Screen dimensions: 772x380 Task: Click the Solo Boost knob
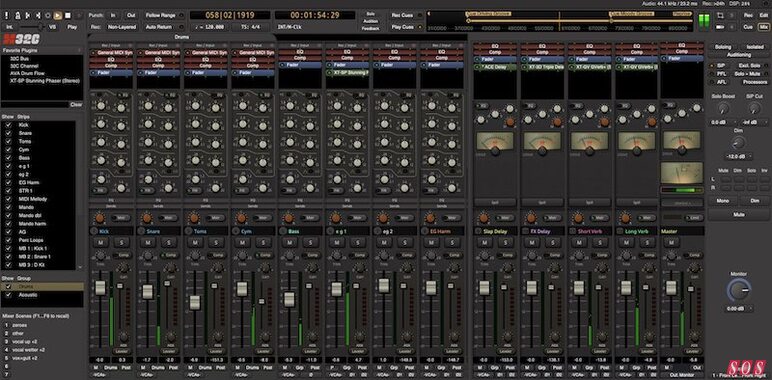point(723,108)
